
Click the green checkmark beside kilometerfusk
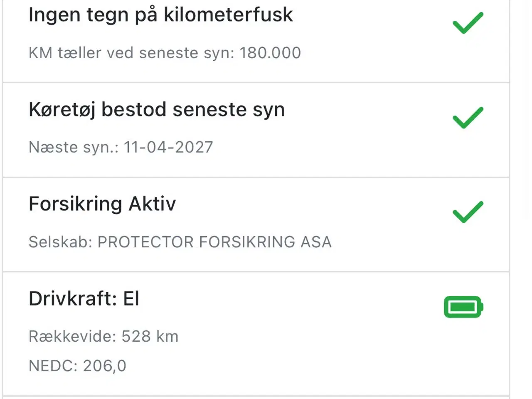tap(468, 23)
